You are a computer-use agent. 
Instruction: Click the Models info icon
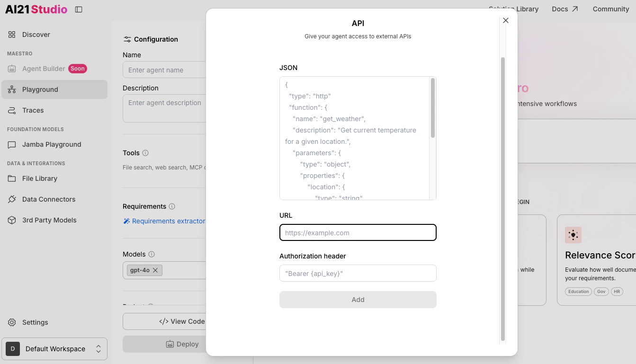pos(152,254)
